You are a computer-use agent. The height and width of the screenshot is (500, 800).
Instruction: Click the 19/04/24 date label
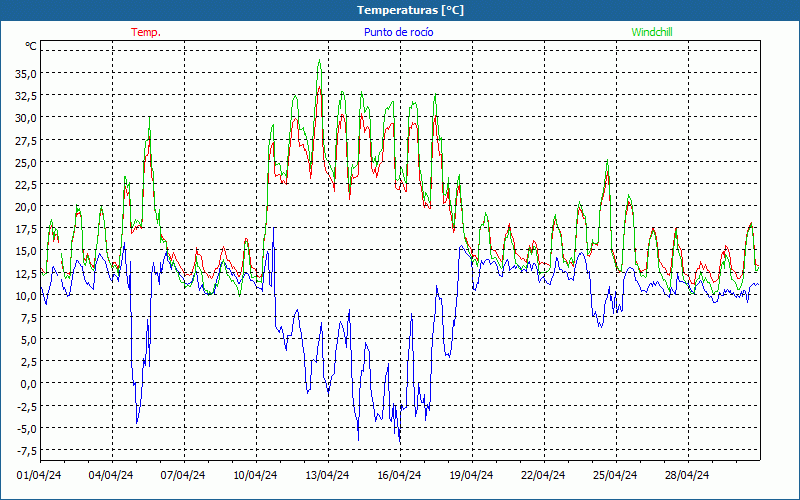pos(471,475)
